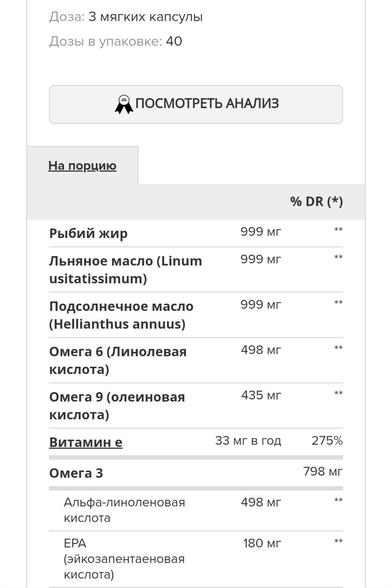Click the Омега 9 олеиновая кислота label
This screenshot has height=588, width=392.
[117, 406]
